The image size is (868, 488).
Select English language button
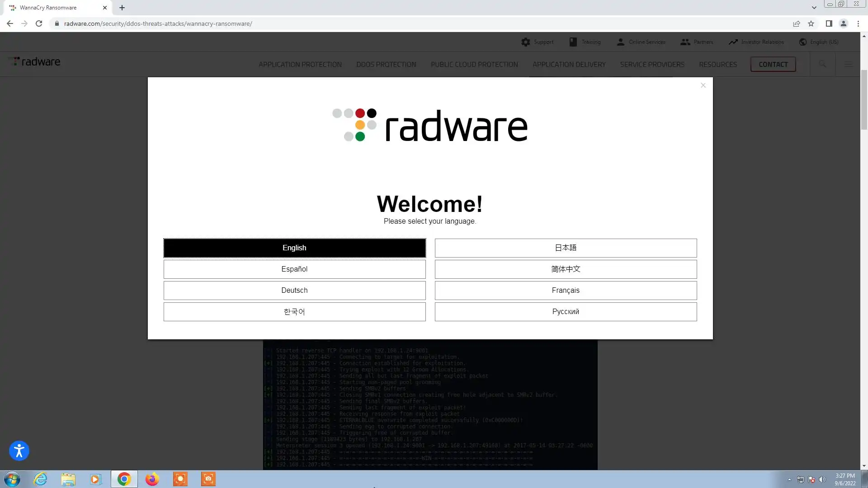tap(294, 248)
